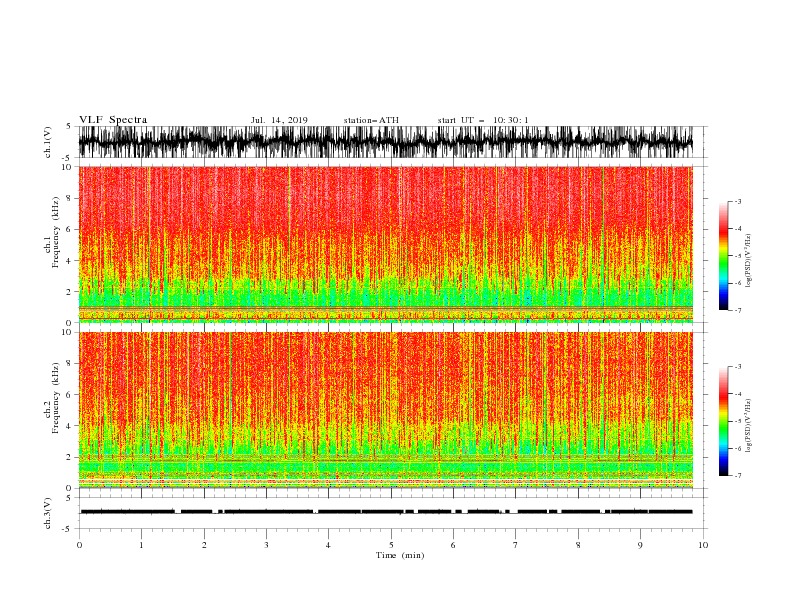This screenshot has width=792, height=612.
Task: Click the "start UT = 10:30:1" header text
Action: 483,120
